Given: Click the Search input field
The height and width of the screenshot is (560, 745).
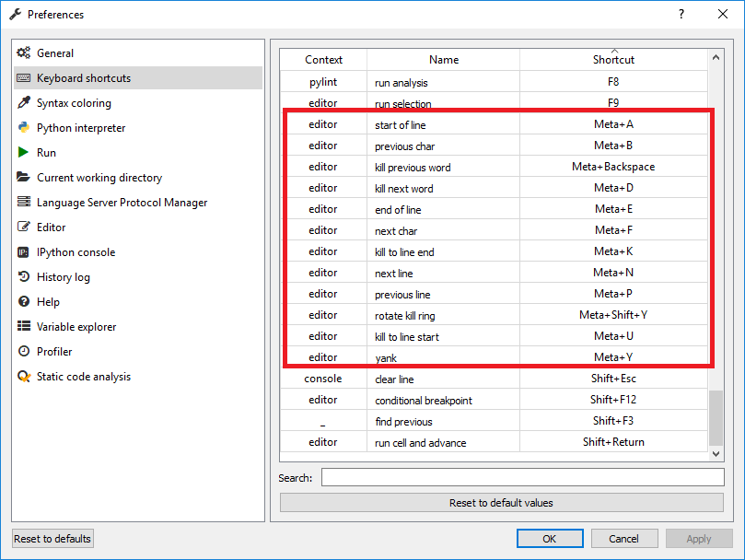Looking at the screenshot, I should pos(523,477).
